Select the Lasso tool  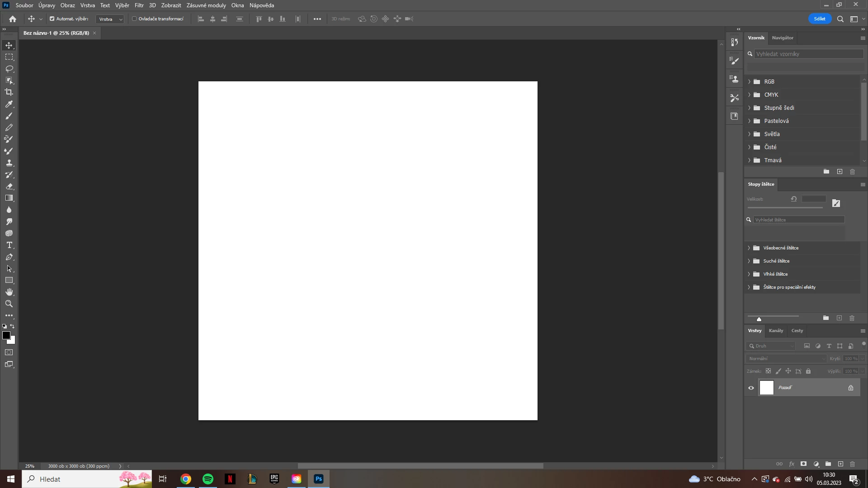(x=9, y=69)
